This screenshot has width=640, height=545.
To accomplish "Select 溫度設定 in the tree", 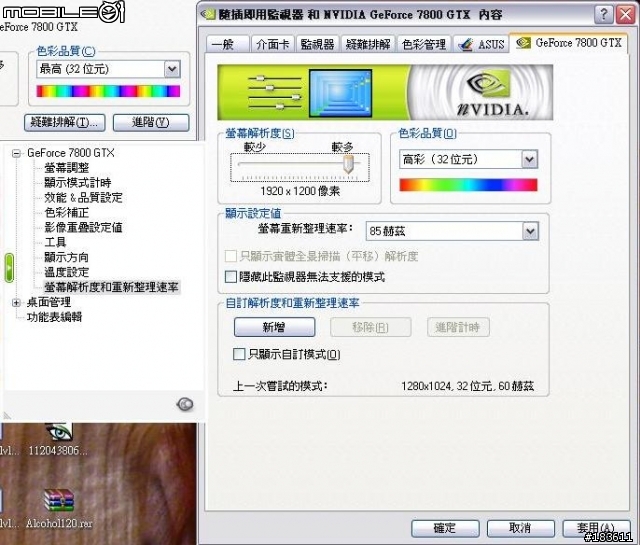I will coord(67,272).
